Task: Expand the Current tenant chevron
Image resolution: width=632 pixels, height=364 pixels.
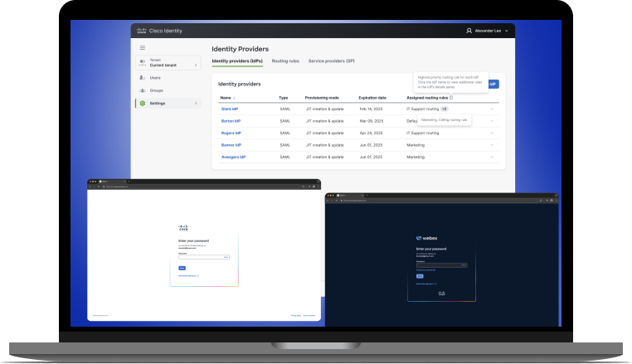Action: [196, 65]
